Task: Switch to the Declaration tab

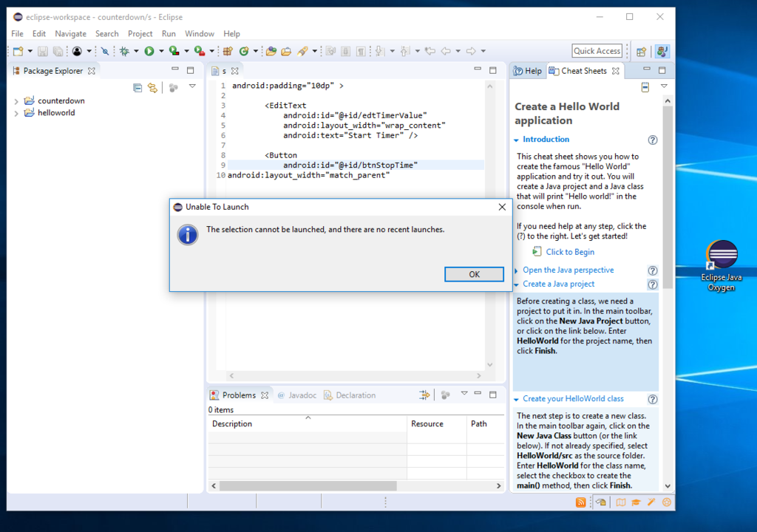Action: tap(350, 395)
